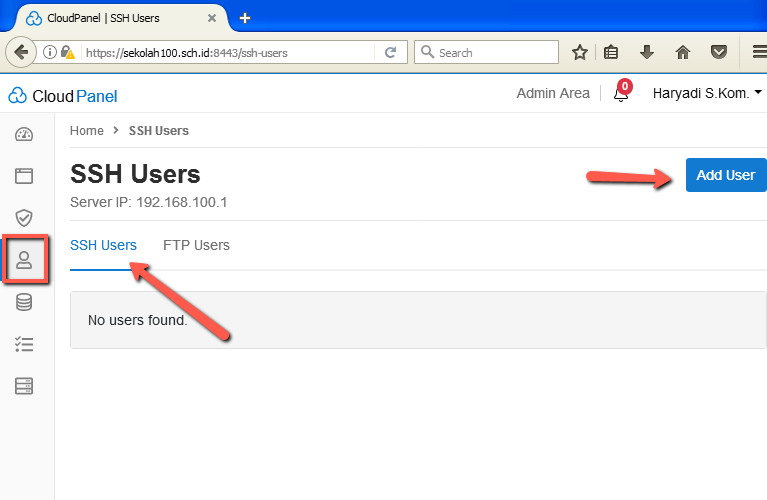Follow the Home breadcrumb link

[x=87, y=131]
